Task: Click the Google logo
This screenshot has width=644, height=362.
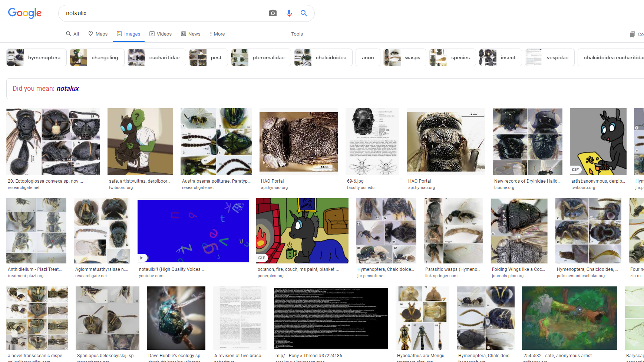Action: (25, 13)
